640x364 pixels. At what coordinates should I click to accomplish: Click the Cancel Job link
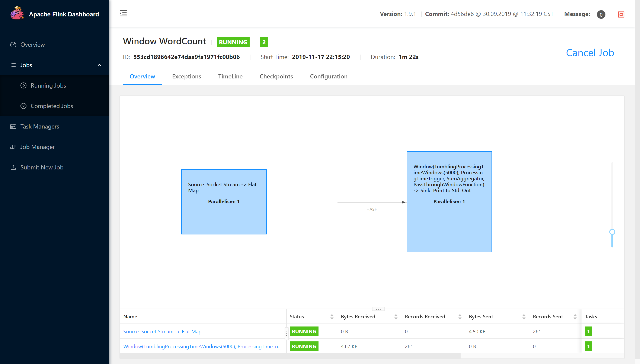pos(590,53)
